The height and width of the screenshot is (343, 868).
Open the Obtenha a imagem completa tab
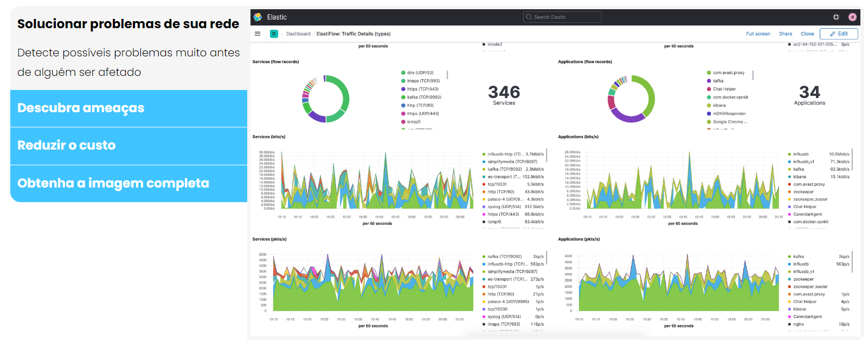pos(128,184)
